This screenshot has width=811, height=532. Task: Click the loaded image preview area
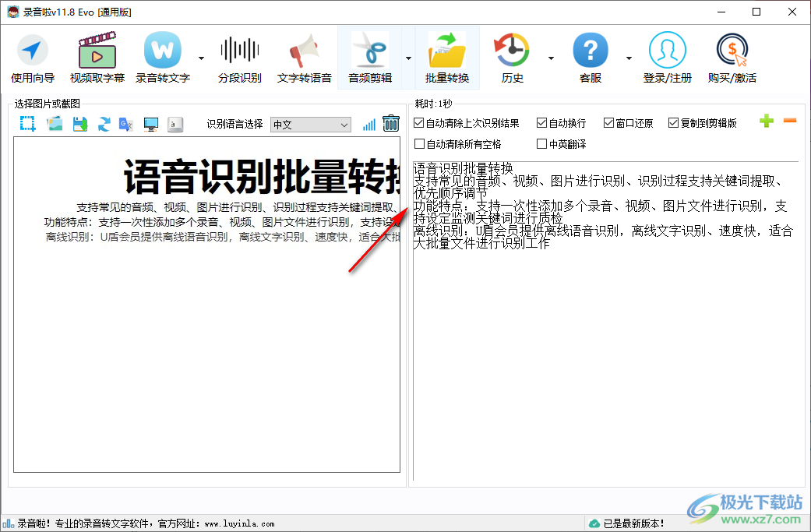[207, 305]
